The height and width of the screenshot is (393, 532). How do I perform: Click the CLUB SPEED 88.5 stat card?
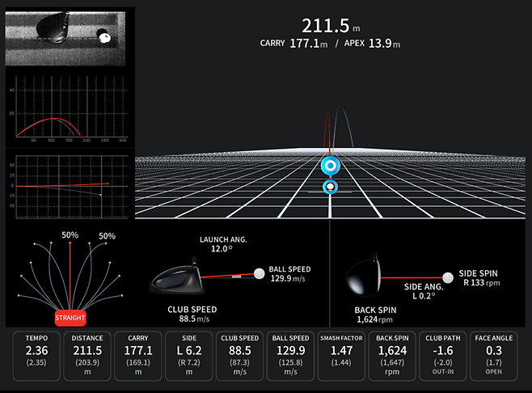(x=239, y=356)
